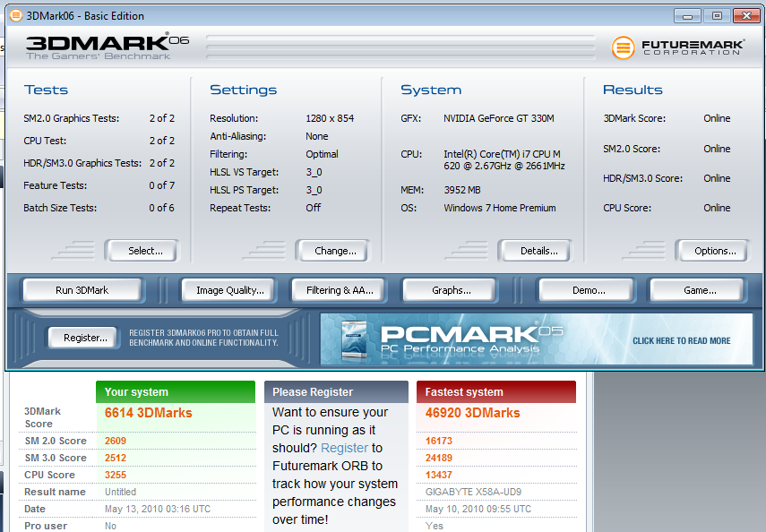Click the 3DMark06 Gamers' Benchmark logo
The width and height of the screenshot is (766, 532).
coord(108,47)
